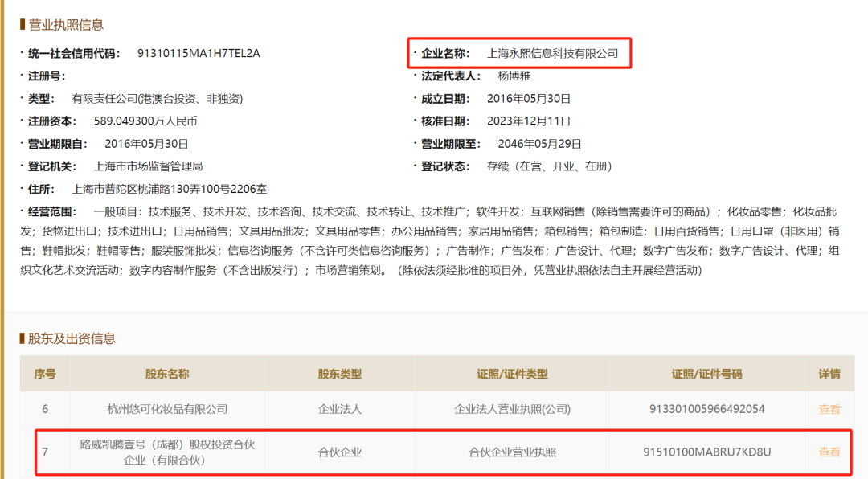This screenshot has height=479, width=868.
Task: Click the 核准日期 label
Action: pyautogui.click(x=445, y=121)
